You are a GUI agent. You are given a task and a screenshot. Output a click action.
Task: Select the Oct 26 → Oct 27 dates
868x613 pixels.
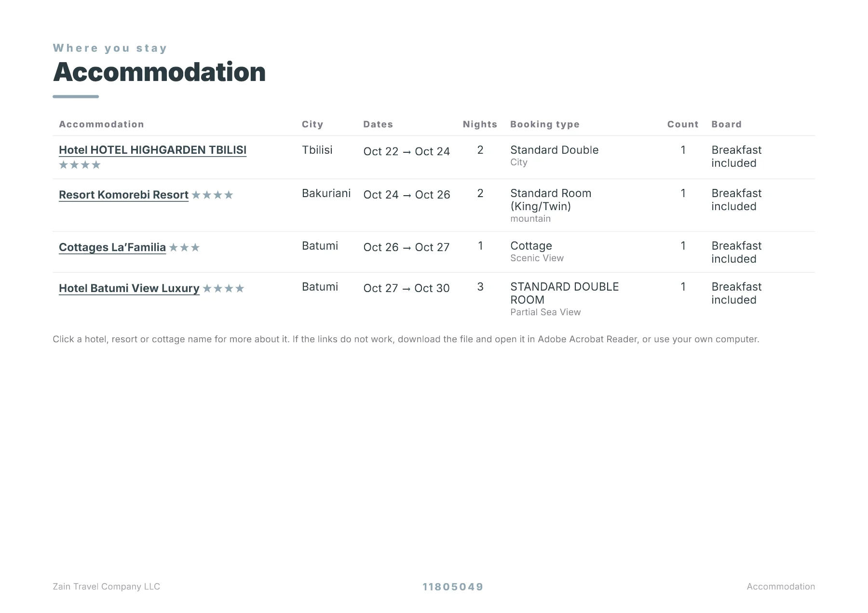tap(407, 247)
